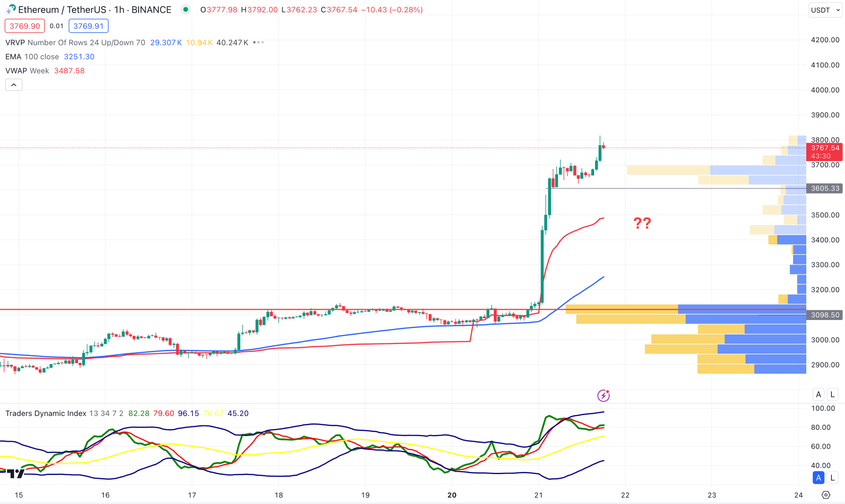Collapse the indicator legend with the chevron

(x=14, y=85)
